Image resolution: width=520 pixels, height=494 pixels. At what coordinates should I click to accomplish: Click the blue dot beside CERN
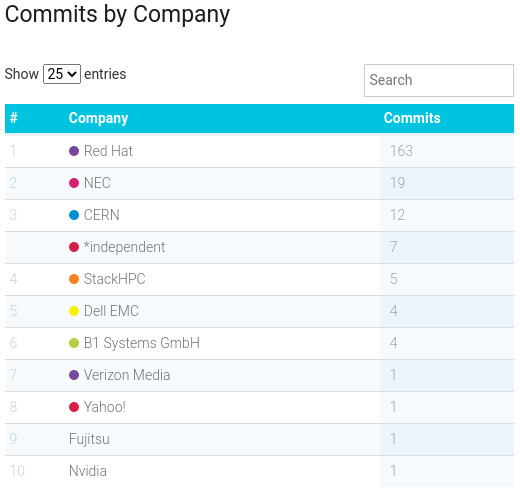click(74, 215)
